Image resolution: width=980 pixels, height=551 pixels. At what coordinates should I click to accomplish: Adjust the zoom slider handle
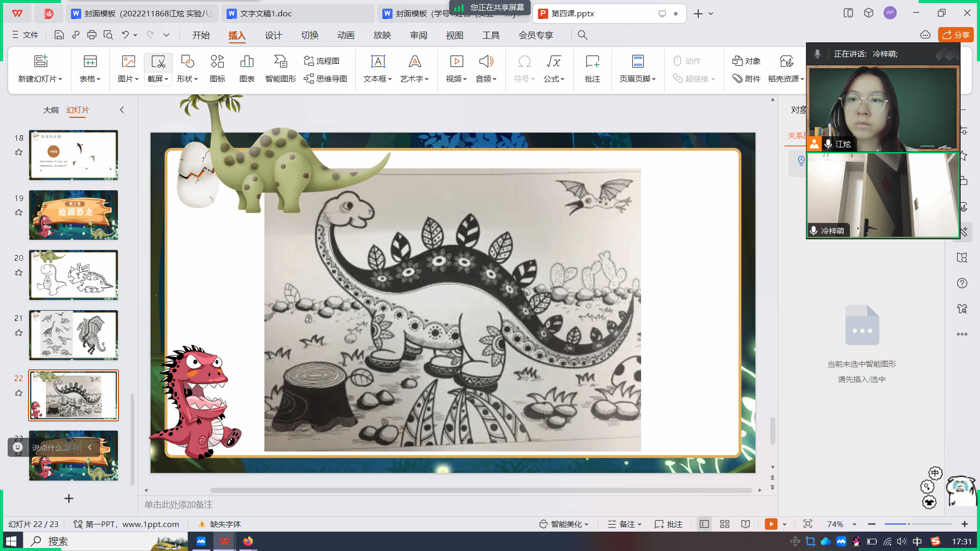tap(909, 524)
